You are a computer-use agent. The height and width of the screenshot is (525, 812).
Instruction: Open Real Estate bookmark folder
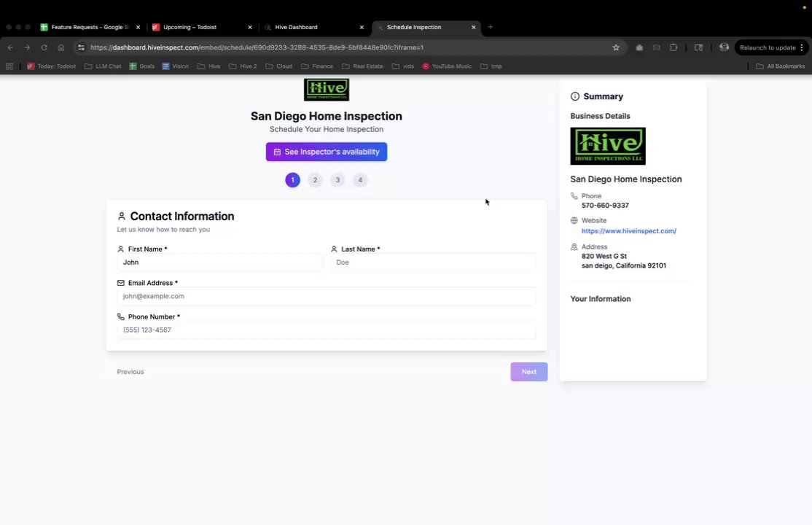tap(362, 66)
